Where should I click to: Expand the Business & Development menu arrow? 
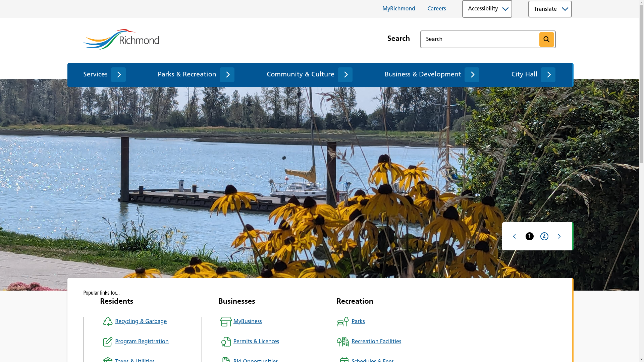tap(472, 75)
